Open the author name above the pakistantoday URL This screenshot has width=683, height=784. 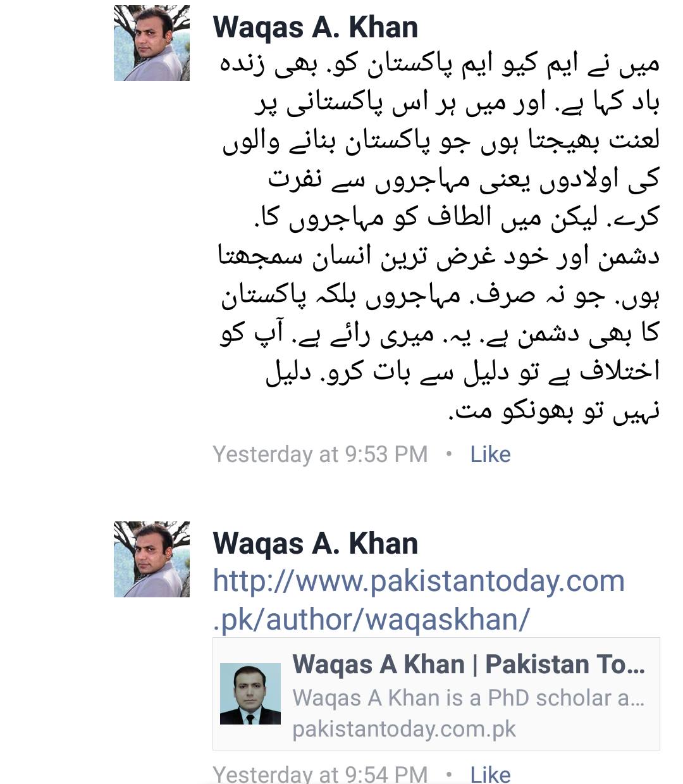pyautogui.click(x=316, y=544)
